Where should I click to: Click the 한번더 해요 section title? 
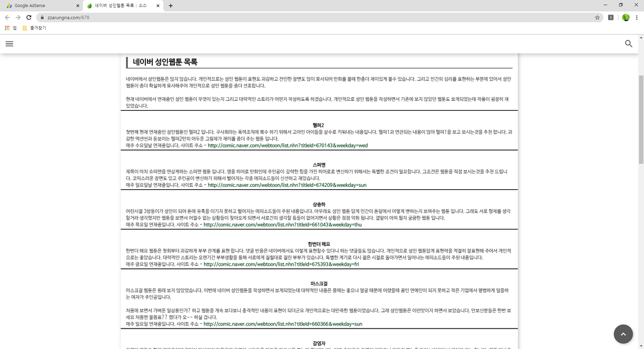click(x=318, y=244)
